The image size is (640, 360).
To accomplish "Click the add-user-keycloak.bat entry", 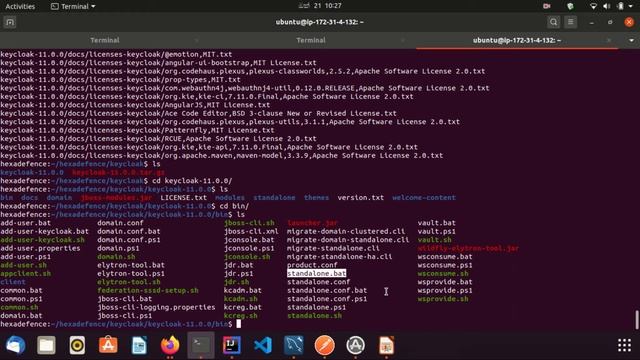I will tap(44, 231).
